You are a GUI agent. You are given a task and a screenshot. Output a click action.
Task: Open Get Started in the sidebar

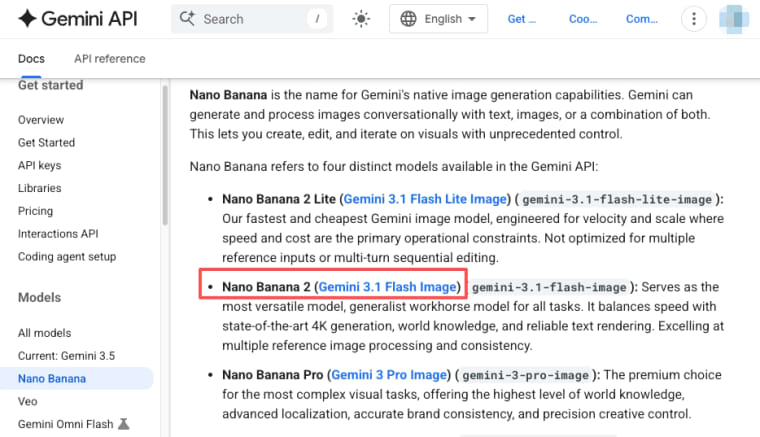click(x=47, y=142)
